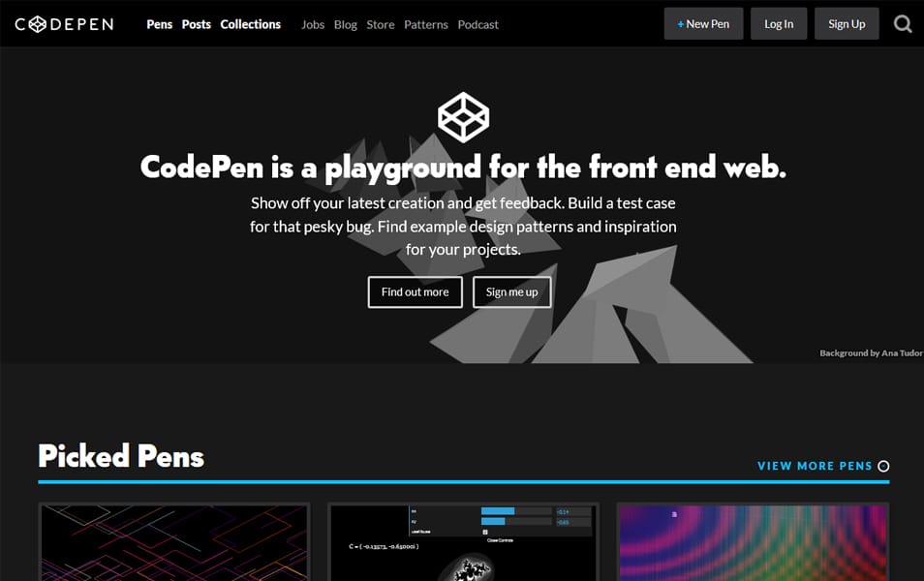Screen dimensions: 924x581
Task: Toggle the use Noise checkbox in pen controls
Action: [484, 531]
